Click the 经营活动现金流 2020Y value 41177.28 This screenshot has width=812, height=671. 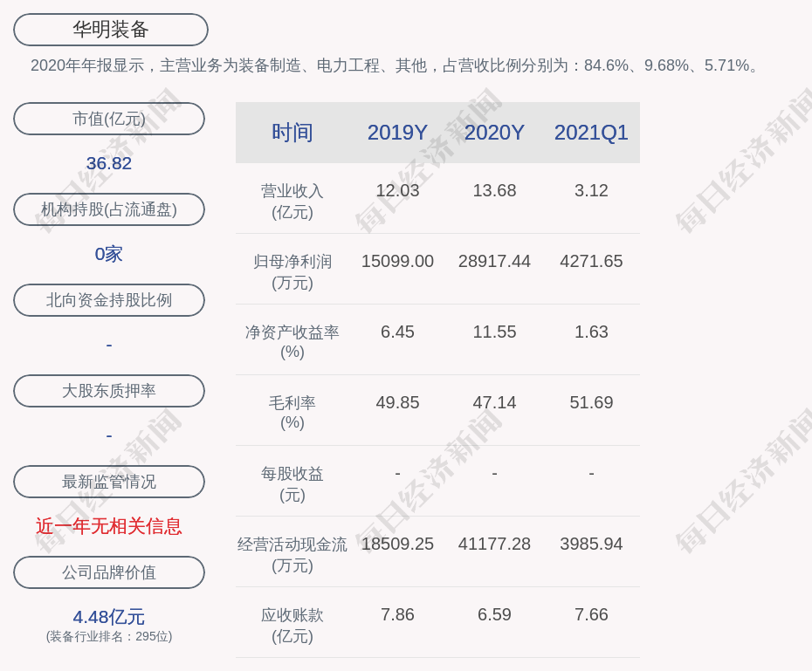494,544
